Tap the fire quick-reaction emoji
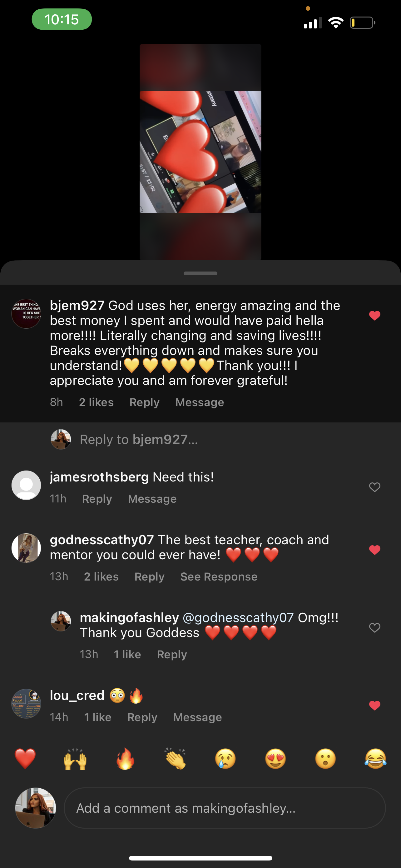Image resolution: width=401 pixels, height=868 pixels. [x=125, y=759]
